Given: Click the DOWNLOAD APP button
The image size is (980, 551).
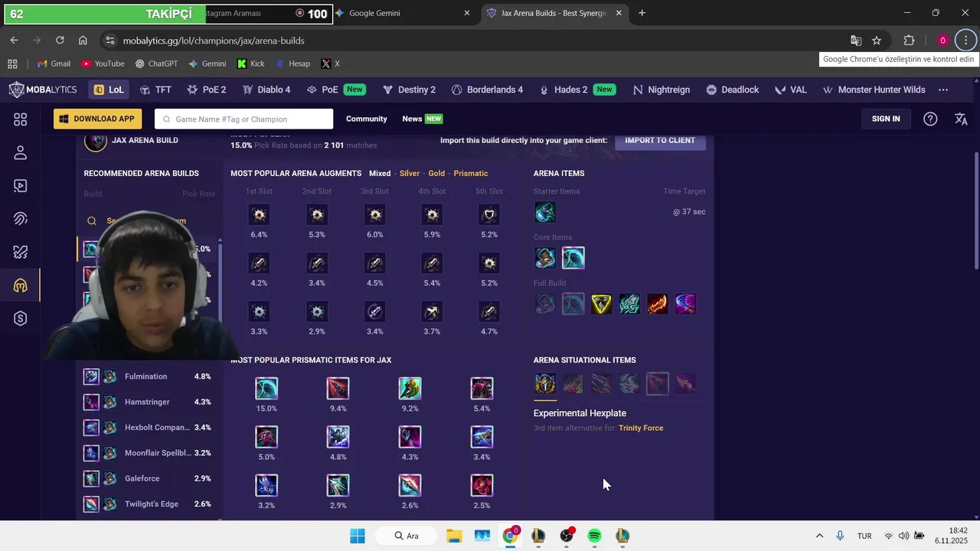Looking at the screenshot, I should pos(97,119).
